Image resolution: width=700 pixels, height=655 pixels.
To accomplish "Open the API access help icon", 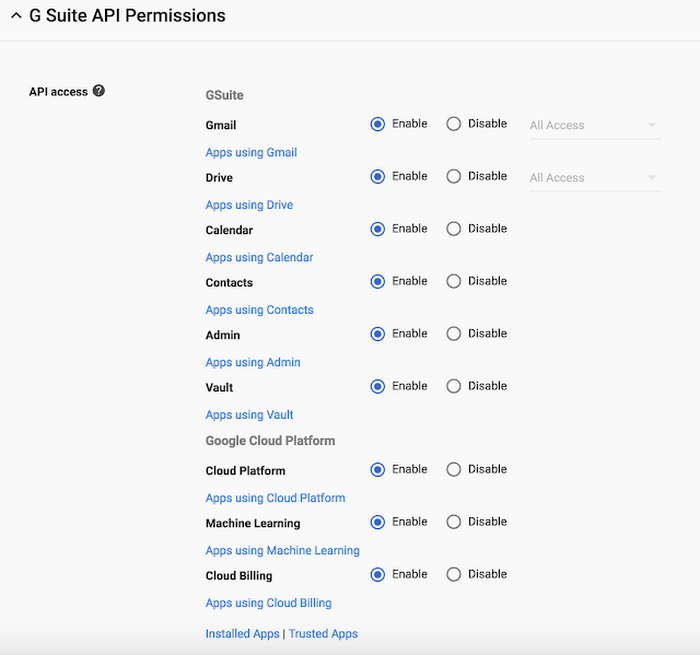I will tap(99, 91).
